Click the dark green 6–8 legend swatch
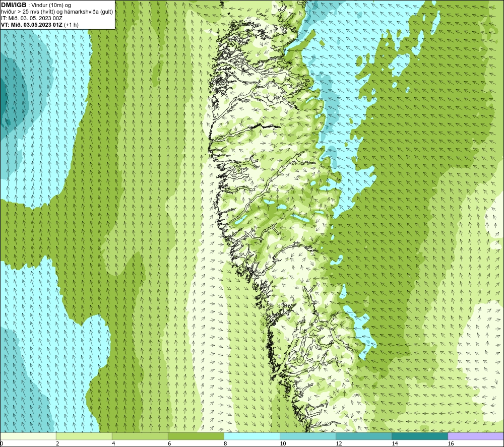The height and width of the screenshot is (447, 504). (x=196, y=436)
